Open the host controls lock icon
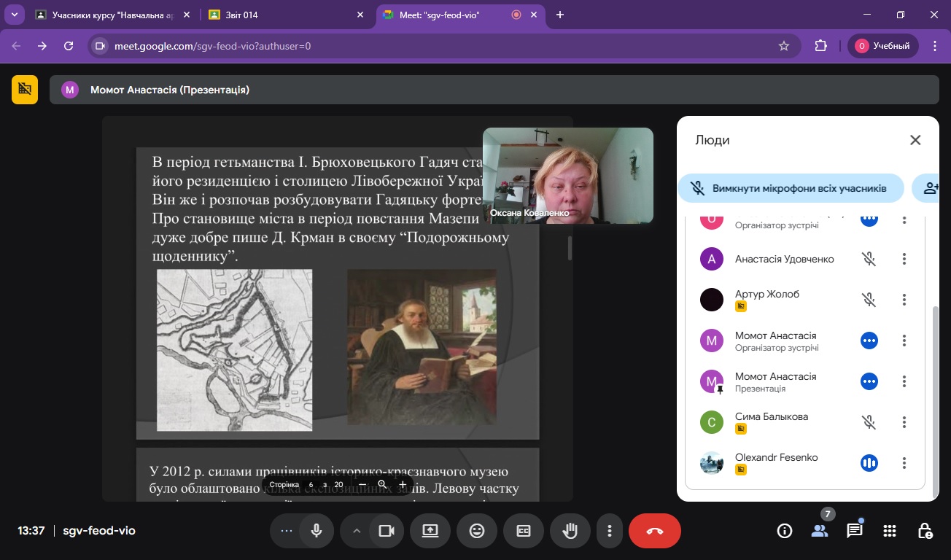This screenshot has height=560, width=951. pos(925,531)
